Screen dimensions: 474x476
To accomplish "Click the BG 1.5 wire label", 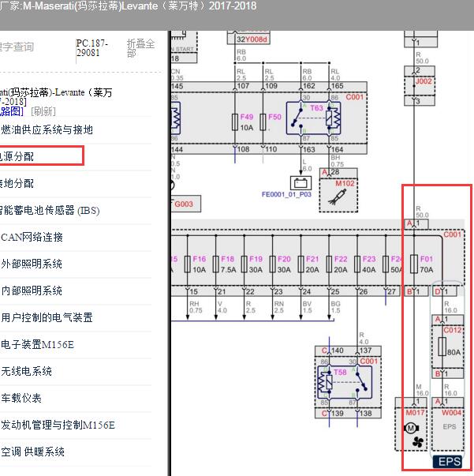I will click(335, 307).
